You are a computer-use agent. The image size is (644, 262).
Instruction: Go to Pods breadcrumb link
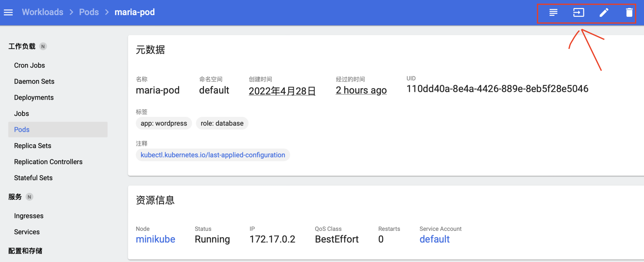tap(89, 12)
